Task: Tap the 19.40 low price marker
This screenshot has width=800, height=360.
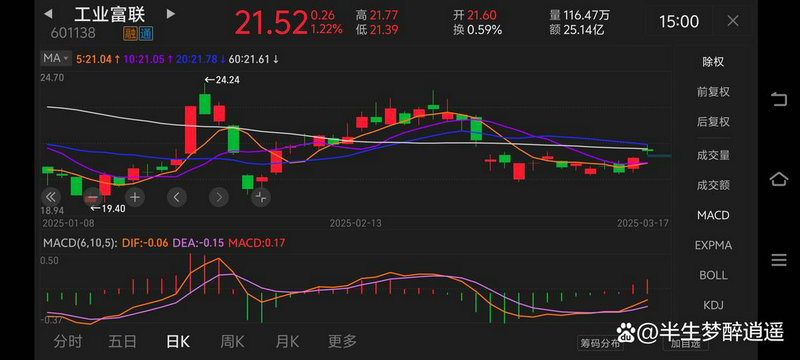Action: point(107,208)
